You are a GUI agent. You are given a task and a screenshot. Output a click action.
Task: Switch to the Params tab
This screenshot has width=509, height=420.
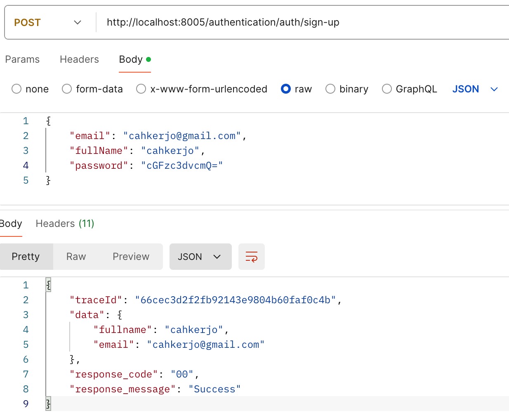click(22, 59)
